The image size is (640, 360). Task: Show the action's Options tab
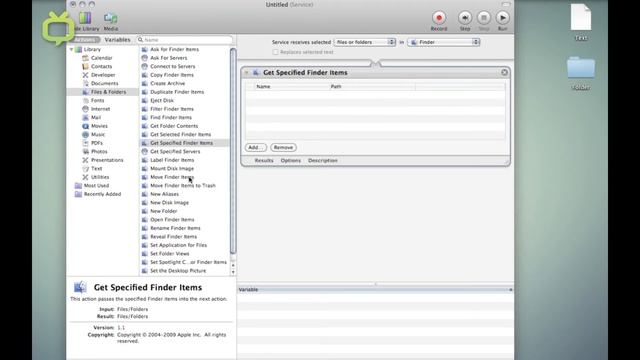click(291, 160)
